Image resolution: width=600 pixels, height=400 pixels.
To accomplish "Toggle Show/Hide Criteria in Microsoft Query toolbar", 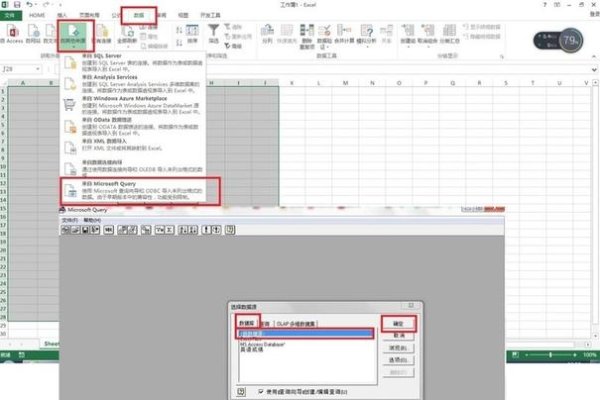I will point(132,230).
